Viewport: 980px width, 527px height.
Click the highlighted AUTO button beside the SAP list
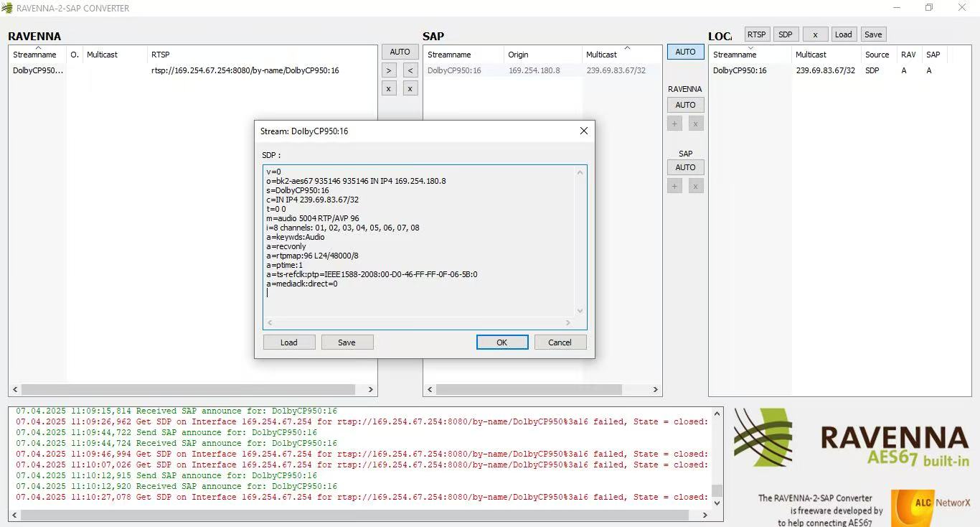(x=685, y=52)
